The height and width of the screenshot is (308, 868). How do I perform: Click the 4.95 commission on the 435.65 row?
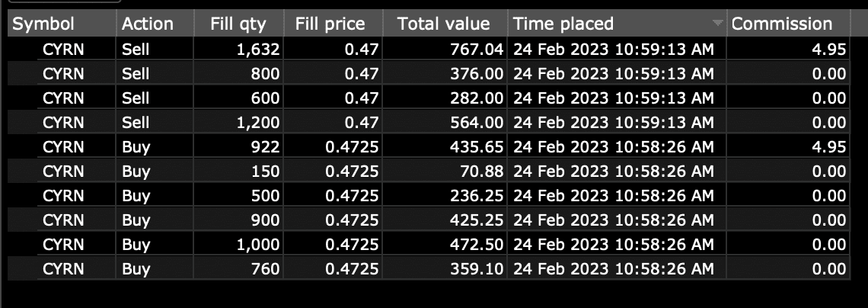(x=829, y=147)
